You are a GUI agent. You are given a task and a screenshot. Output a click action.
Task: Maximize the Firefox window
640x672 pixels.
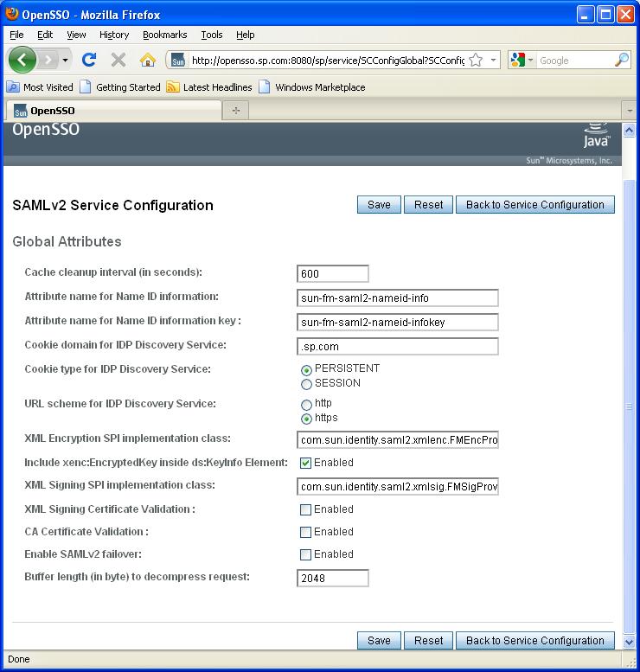coord(606,15)
